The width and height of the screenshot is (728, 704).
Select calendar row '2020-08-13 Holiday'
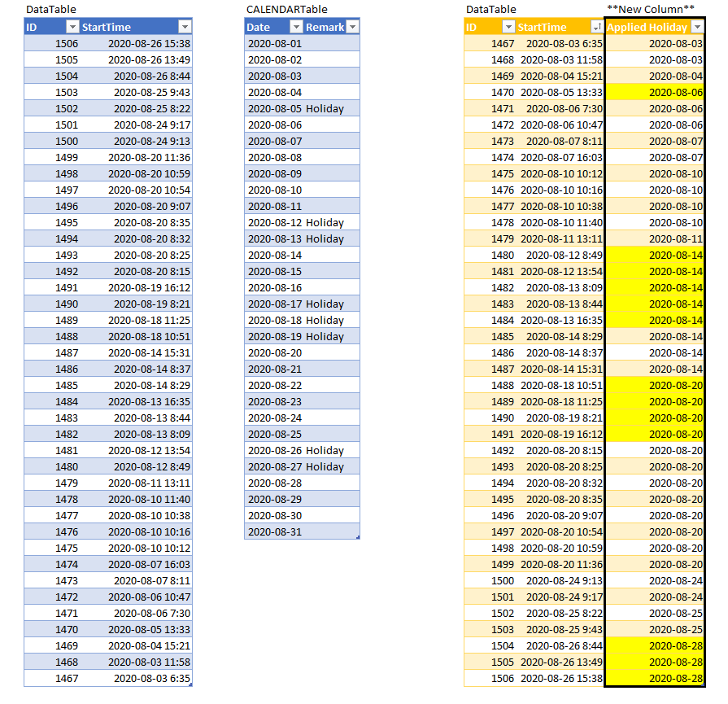[303, 238]
